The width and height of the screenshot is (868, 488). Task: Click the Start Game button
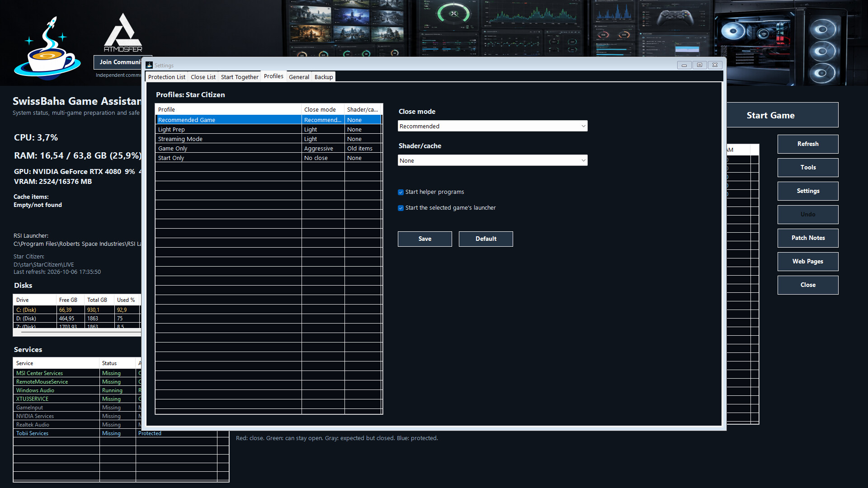point(783,115)
